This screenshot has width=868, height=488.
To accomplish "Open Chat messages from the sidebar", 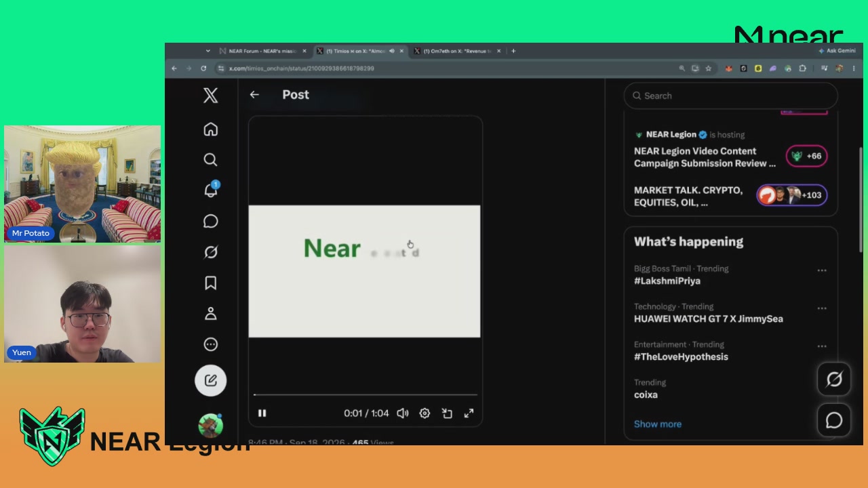I will click(210, 221).
